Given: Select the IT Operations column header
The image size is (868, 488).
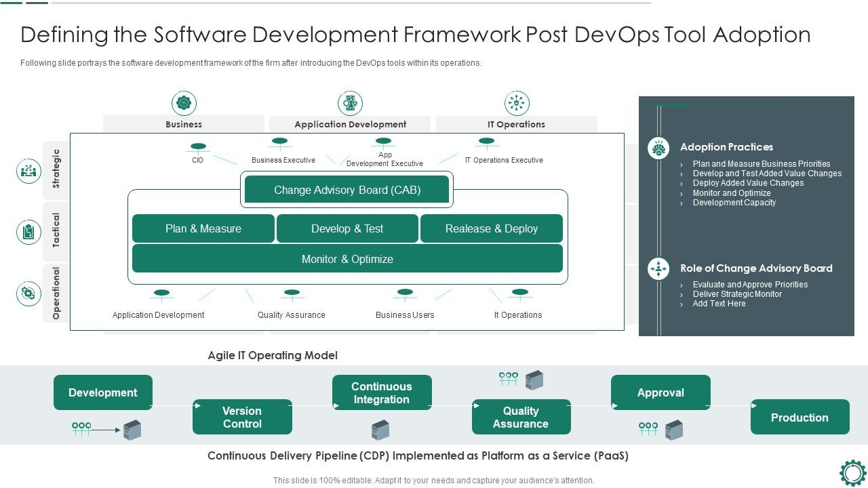Looking at the screenshot, I should pyautogui.click(x=517, y=124).
